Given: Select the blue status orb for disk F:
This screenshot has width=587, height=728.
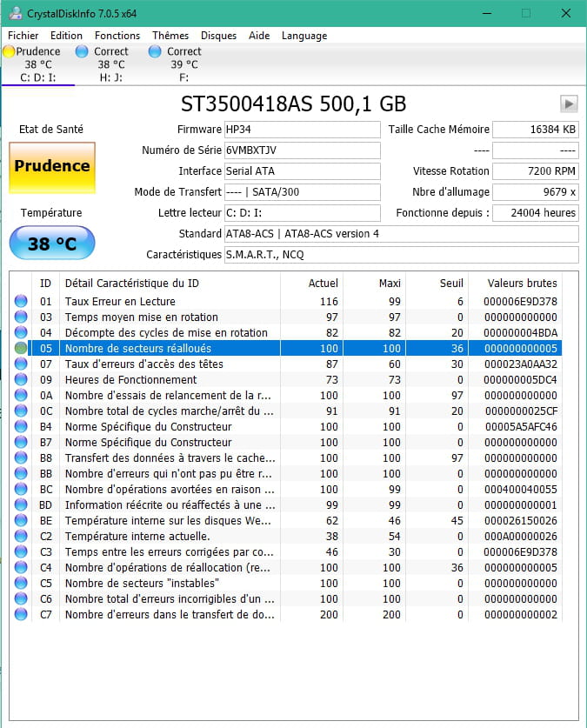Looking at the screenshot, I should click(155, 51).
